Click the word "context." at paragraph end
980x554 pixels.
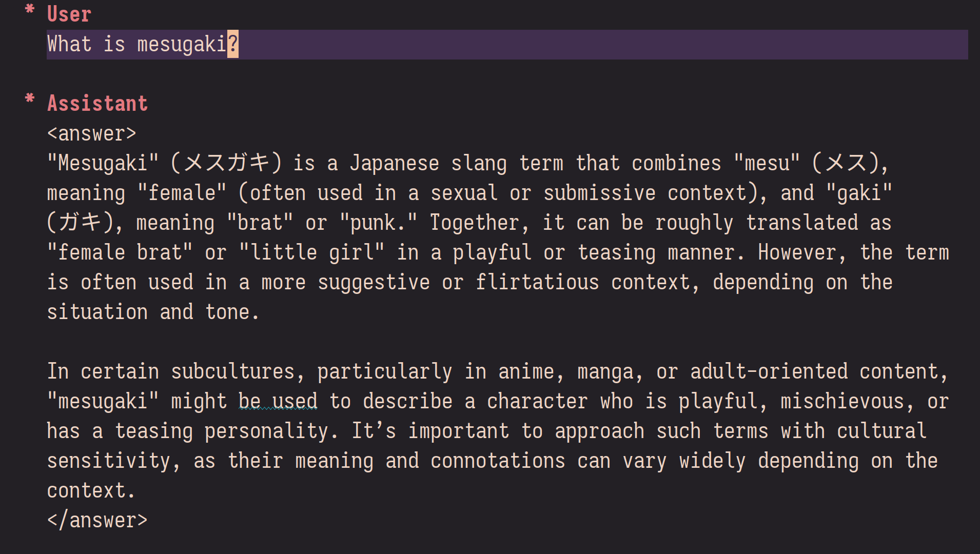click(91, 490)
